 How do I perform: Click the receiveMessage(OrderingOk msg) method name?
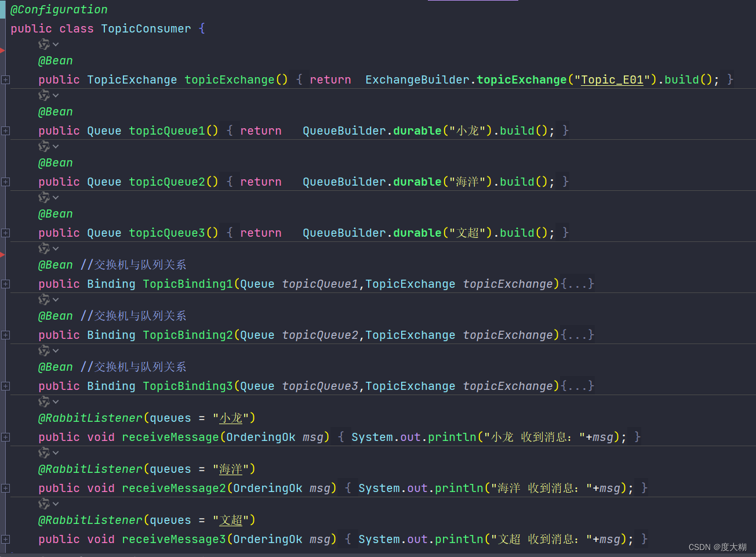tap(170, 437)
